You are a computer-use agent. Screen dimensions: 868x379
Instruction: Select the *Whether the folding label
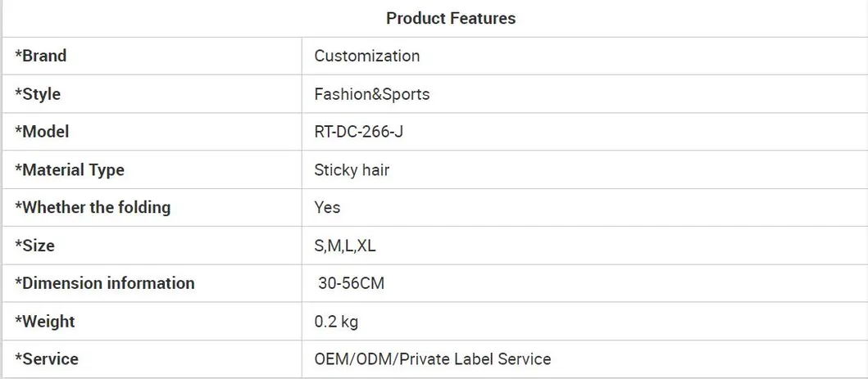pyautogui.click(x=93, y=207)
